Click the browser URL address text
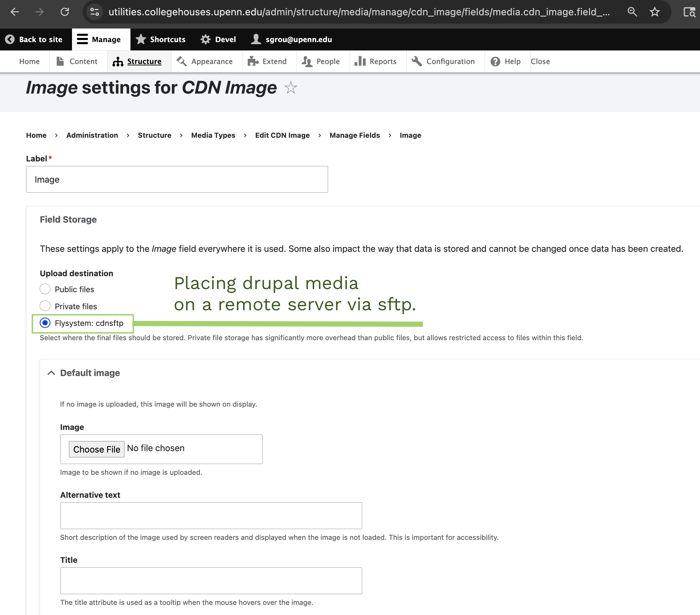This screenshot has height=615, width=700. pyautogui.click(x=359, y=12)
